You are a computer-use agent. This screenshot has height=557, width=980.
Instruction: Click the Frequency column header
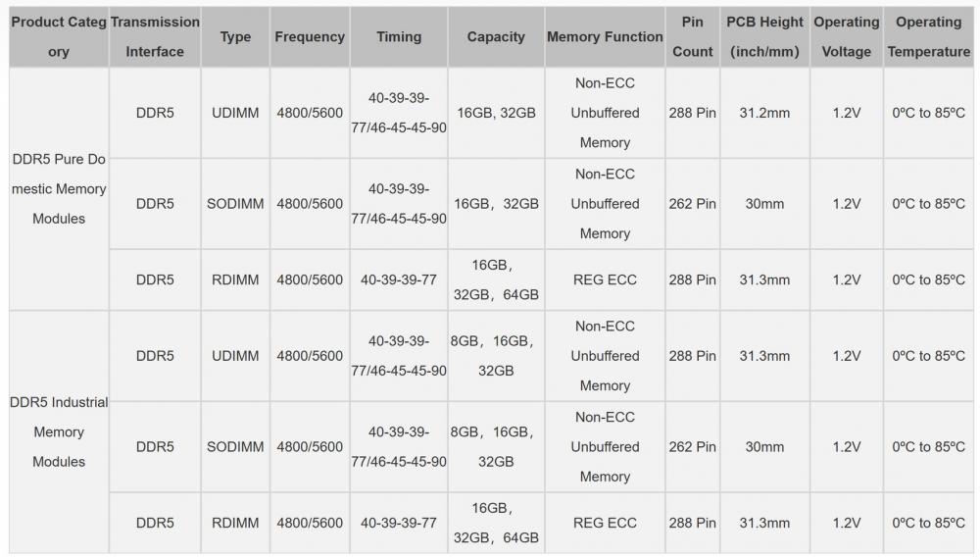[310, 37]
